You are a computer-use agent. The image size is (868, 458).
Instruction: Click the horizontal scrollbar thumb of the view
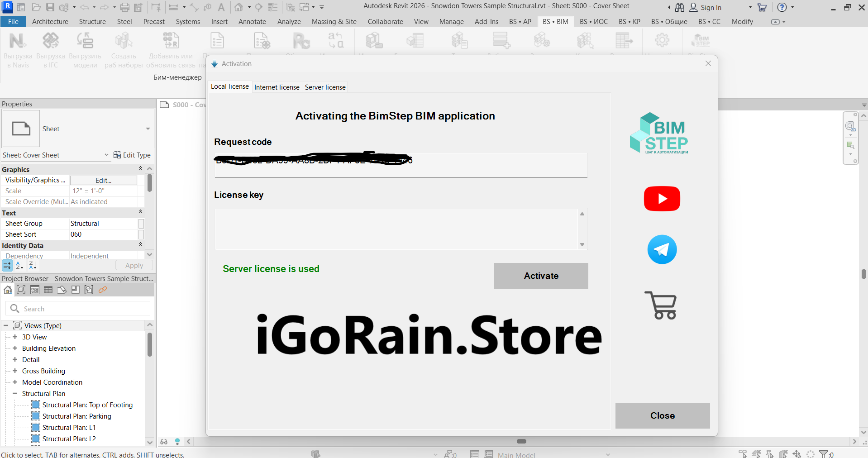tap(521, 441)
